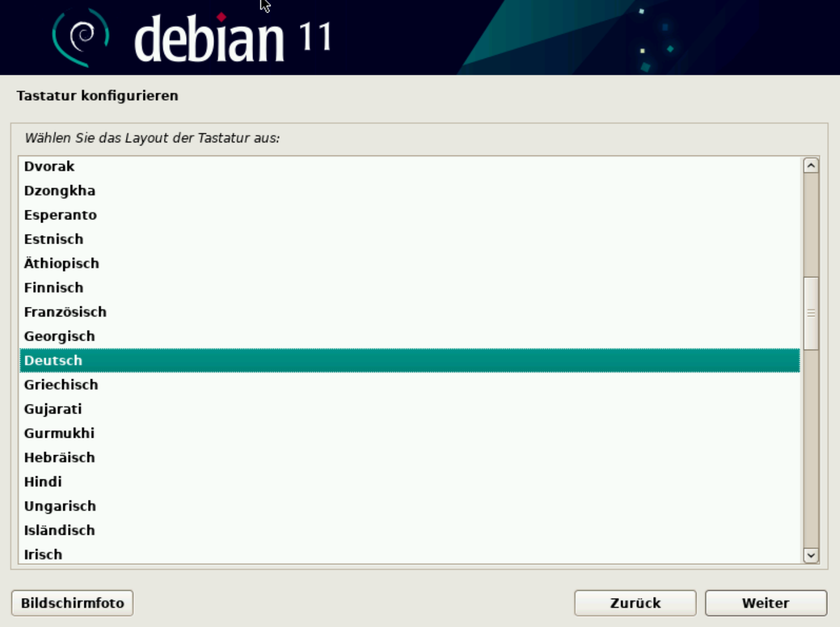Click the list scrollbar thumb

point(811,313)
